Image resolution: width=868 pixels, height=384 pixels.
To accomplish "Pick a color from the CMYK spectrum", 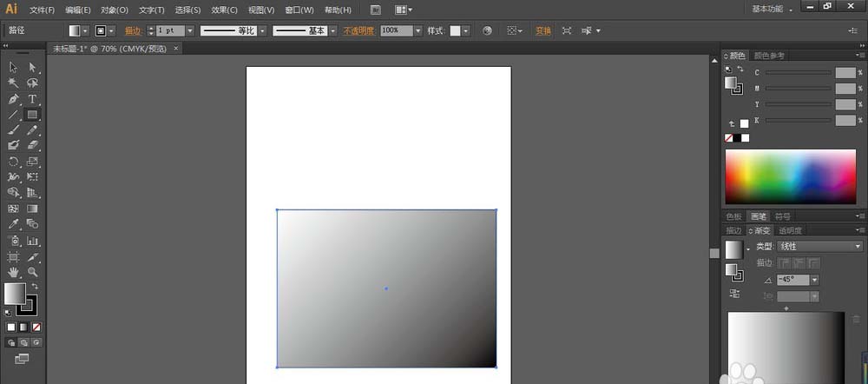I will [x=790, y=176].
